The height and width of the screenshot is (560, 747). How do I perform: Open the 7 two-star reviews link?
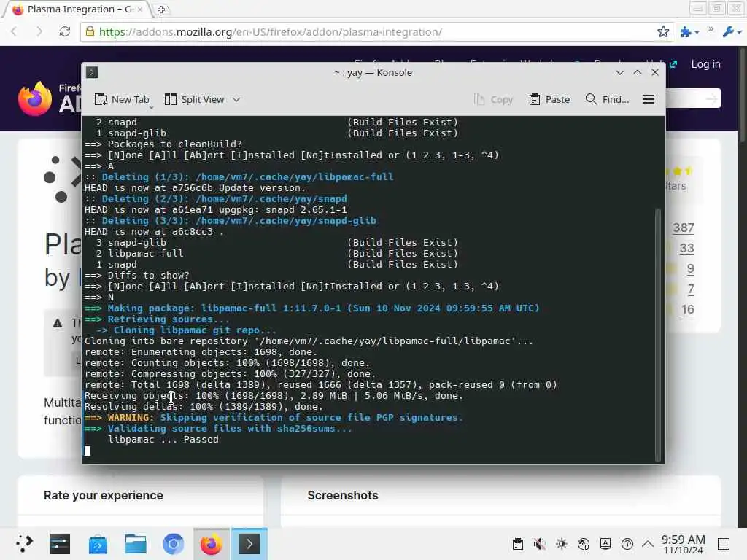point(690,289)
